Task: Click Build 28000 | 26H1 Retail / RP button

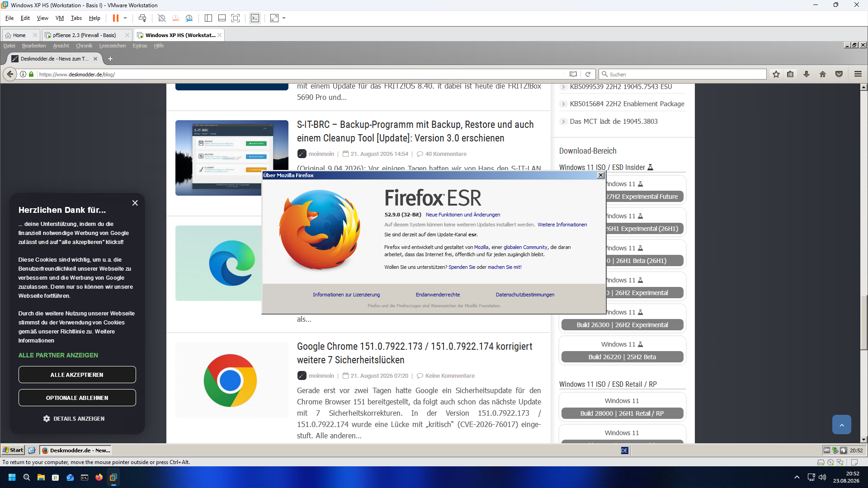Action: [x=622, y=413]
